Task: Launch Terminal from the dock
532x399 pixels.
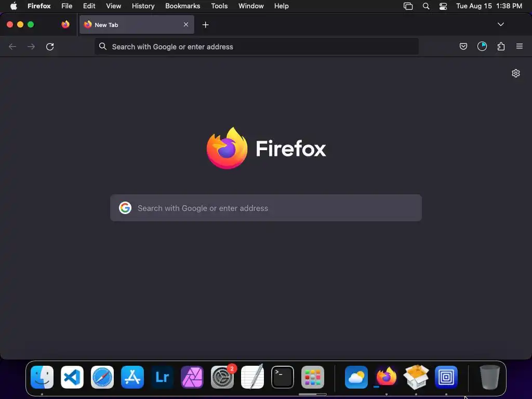Action: coord(283,377)
